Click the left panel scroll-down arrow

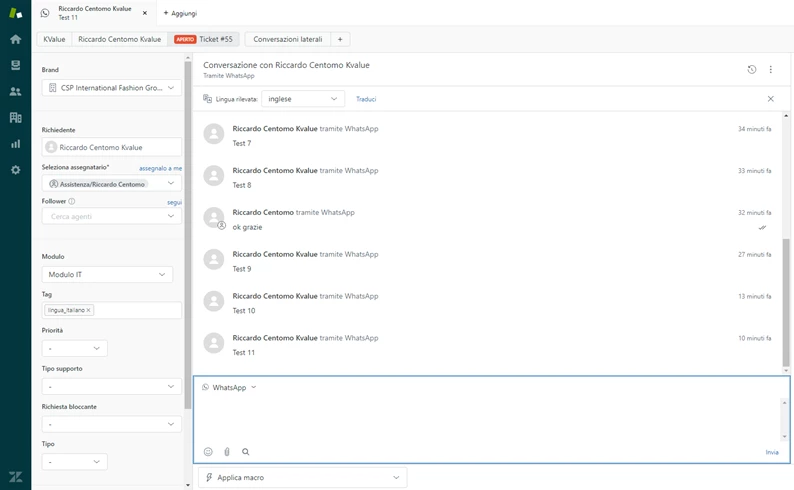[x=188, y=485]
